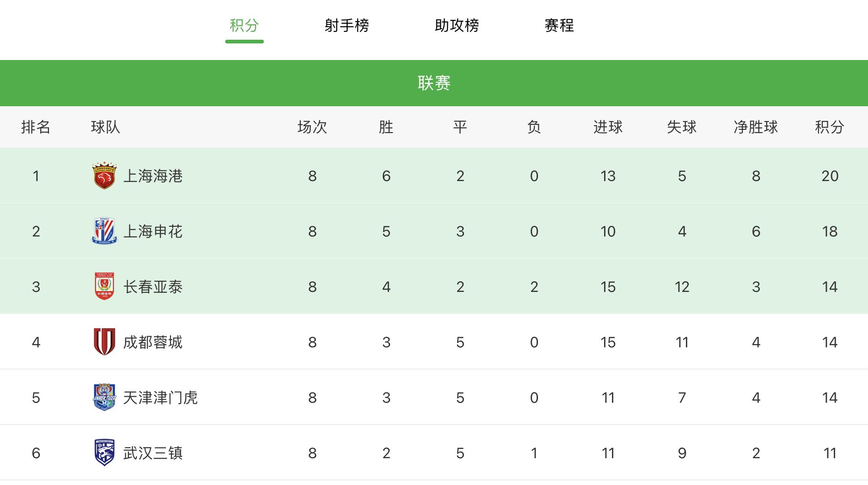868x485 pixels.
Task: Click the Chengdu Rongcheng (成都蓉城) team logo
Action: coord(104,342)
